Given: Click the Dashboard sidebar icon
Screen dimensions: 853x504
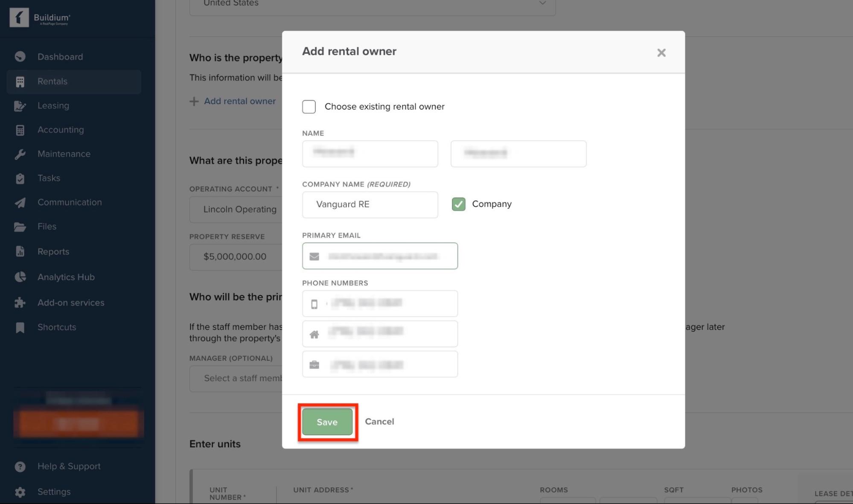Looking at the screenshot, I should [20, 57].
